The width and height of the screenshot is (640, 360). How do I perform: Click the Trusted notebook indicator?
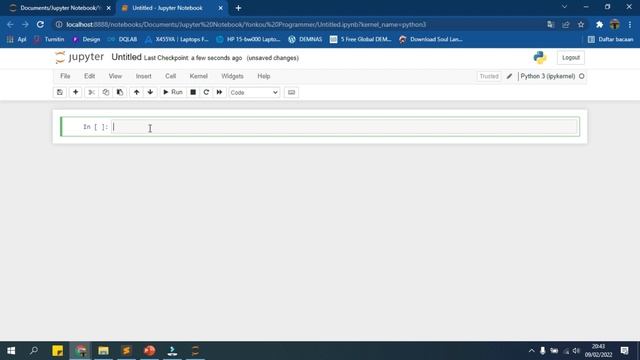pos(489,76)
